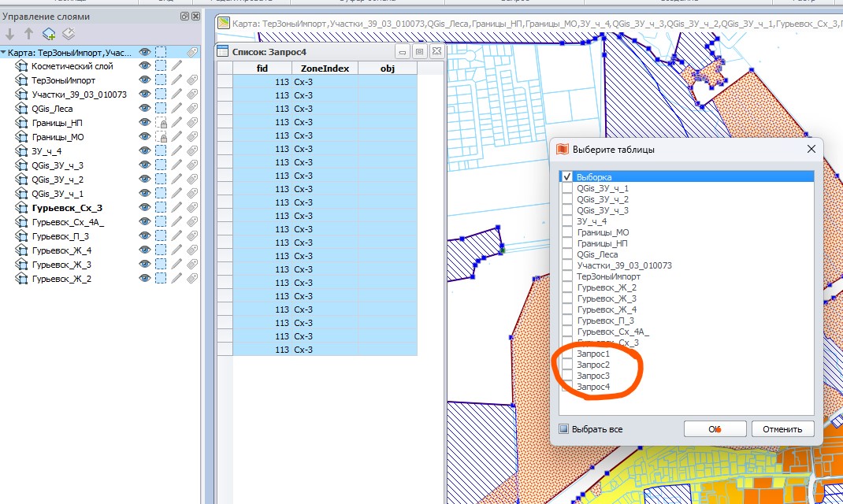Move layer up with the up arrow
The image size is (843, 504).
28,34
